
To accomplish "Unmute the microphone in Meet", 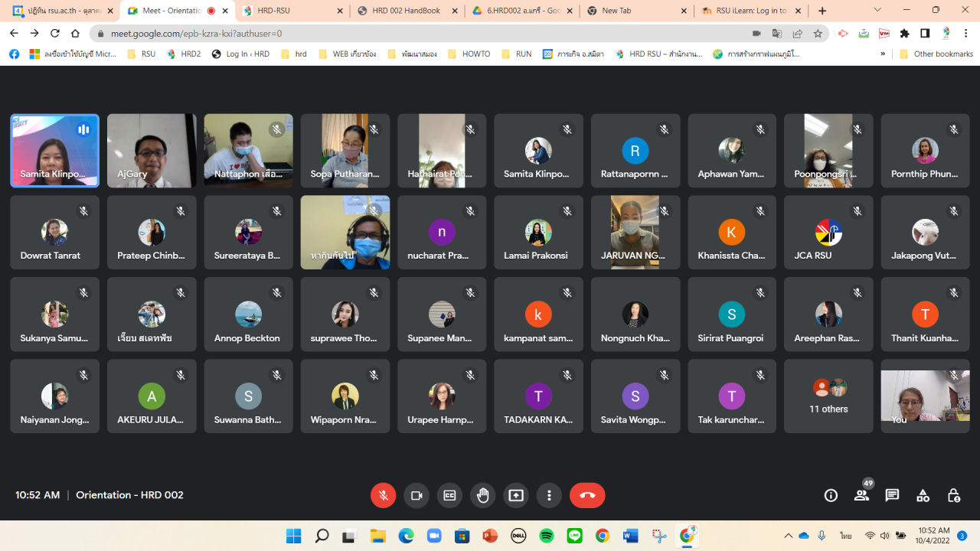I will click(384, 495).
